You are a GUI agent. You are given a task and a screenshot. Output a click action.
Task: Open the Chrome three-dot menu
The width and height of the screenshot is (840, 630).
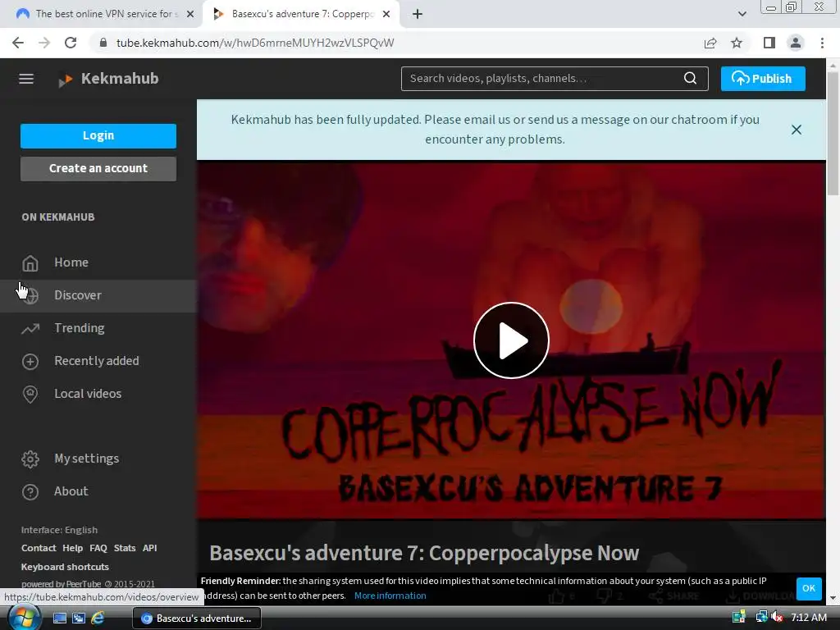click(x=822, y=43)
